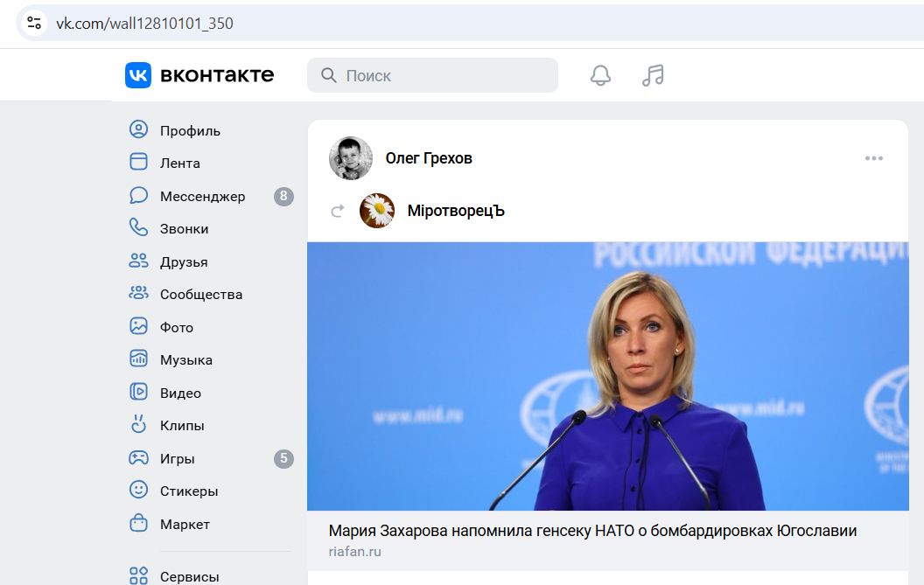
Task: Expand the Services section in sidebar
Action: click(x=189, y=576)
